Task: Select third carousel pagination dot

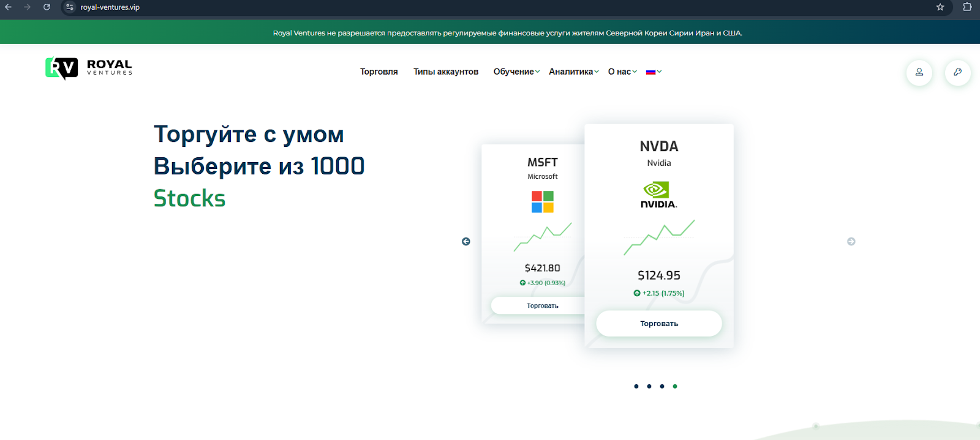Action: (x=662, y=386)
